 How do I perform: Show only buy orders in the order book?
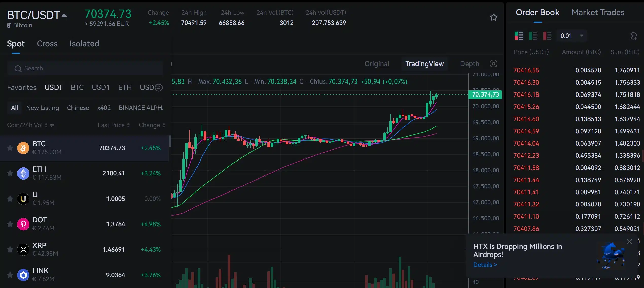pos(533,36)
